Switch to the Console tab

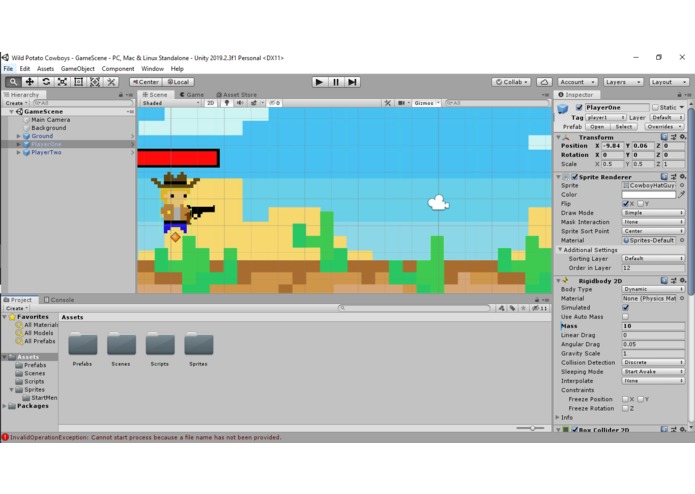tap(59, 300)
